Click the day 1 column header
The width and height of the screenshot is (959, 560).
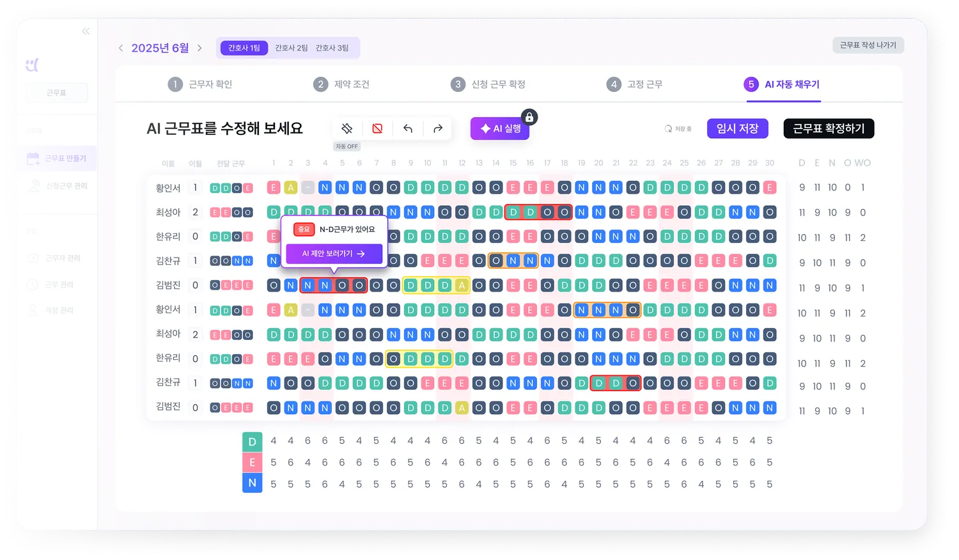[x=274, y=163]
